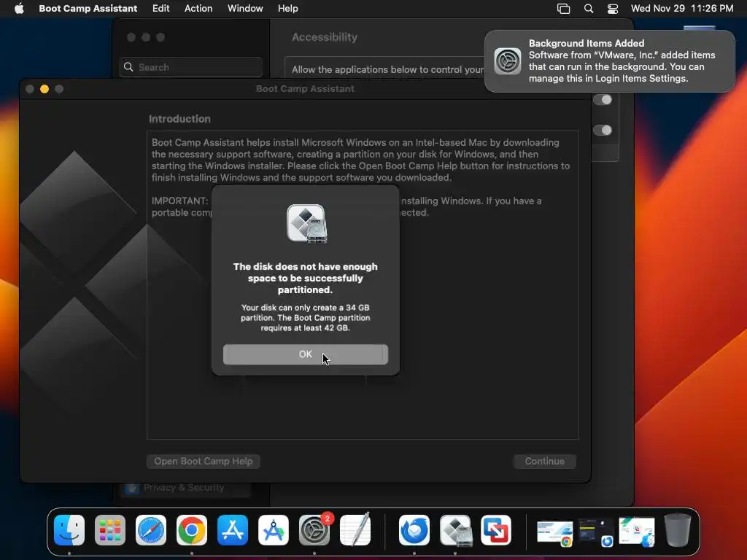Open Control Center in menu bar
This screenshot has width=747, height=560.
pos(613,9)
